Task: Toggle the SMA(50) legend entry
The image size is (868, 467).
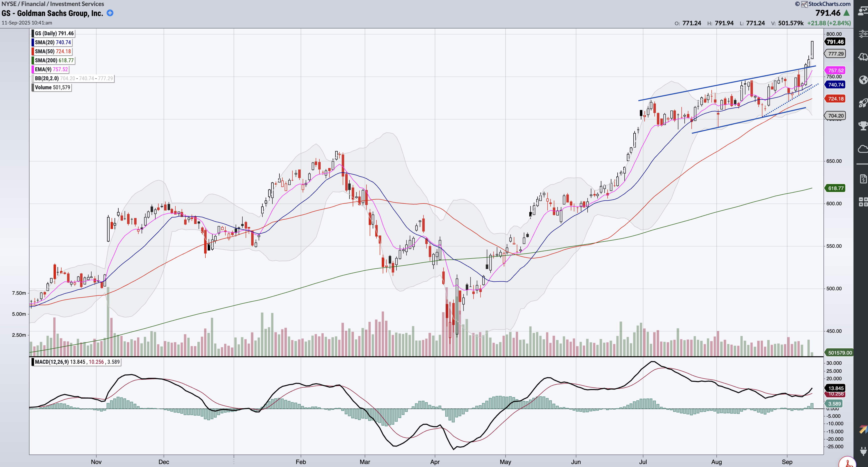Action: point(53,51)
